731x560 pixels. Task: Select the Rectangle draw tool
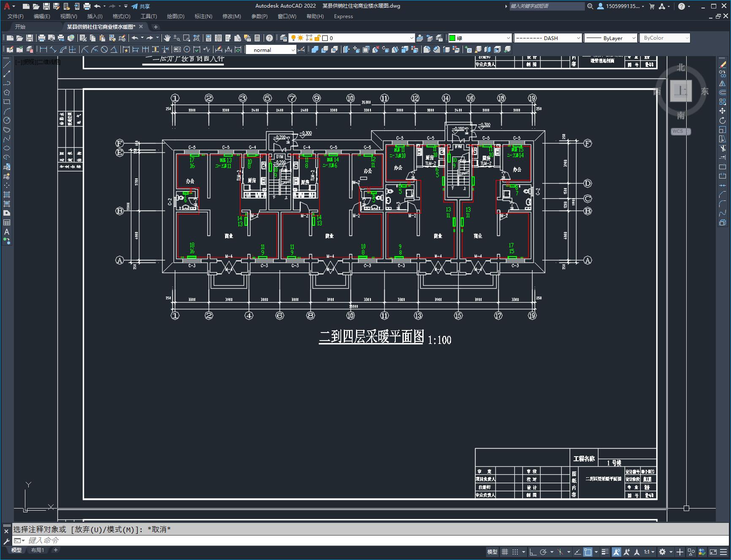coord(6,102)
